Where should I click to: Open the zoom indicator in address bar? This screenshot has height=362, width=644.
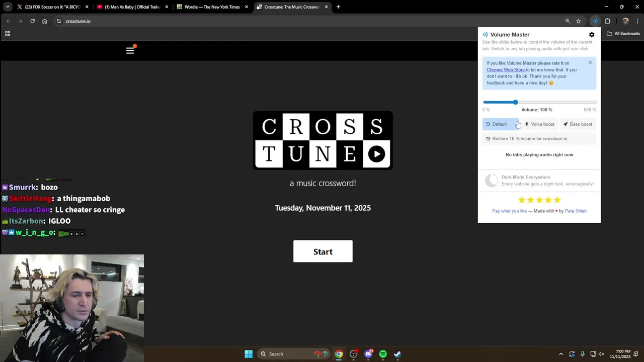tap(568, 21)
